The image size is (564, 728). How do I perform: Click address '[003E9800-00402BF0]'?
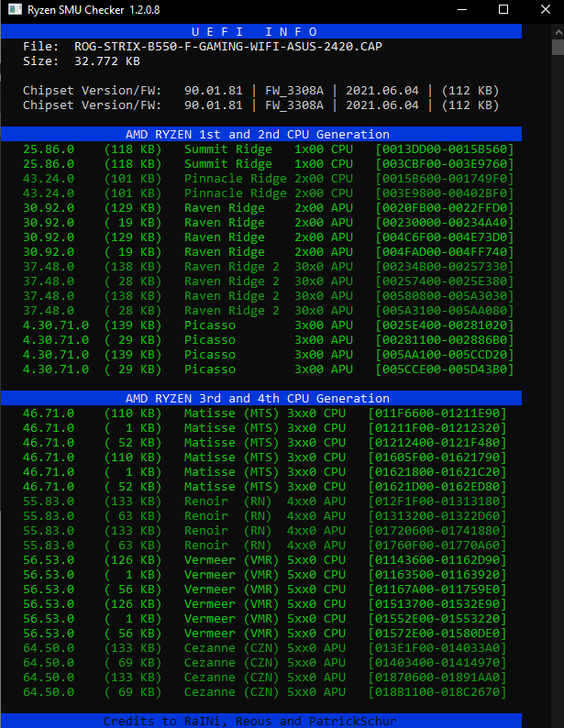pyautogui.click(x=445, y=193)
